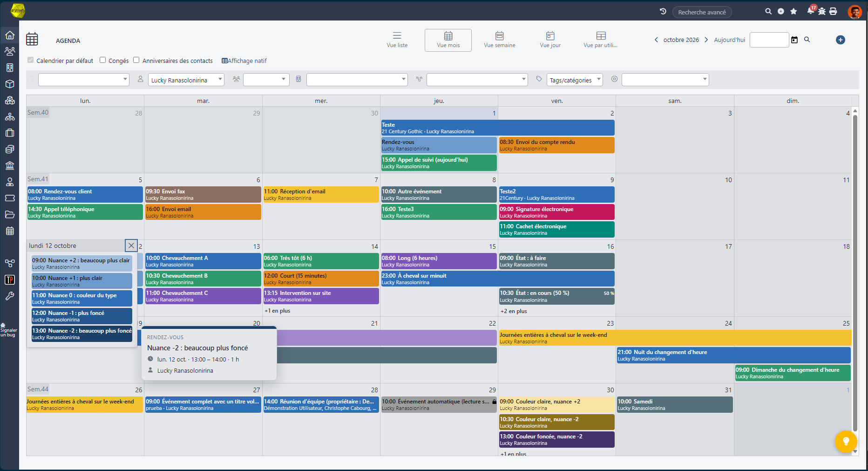The image size is (868, 471).
Task: Open the contacts group icon in the sidebar
Action: click(10, 51)
